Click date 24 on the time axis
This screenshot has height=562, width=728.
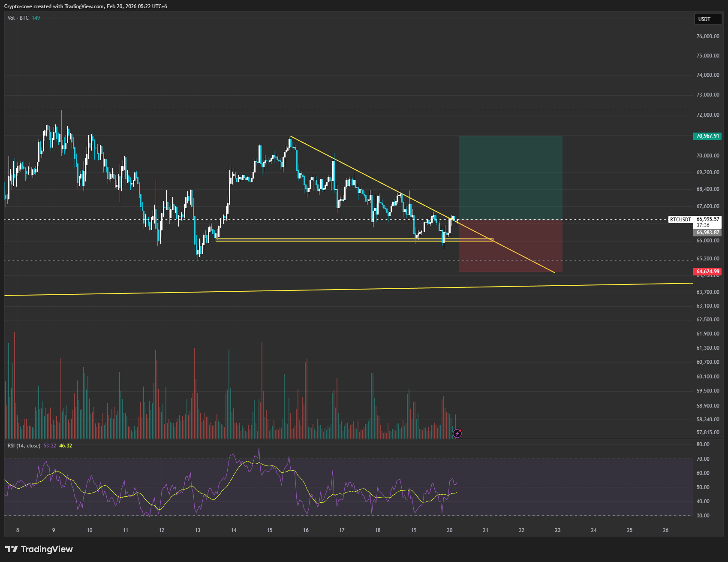point(594,530)
